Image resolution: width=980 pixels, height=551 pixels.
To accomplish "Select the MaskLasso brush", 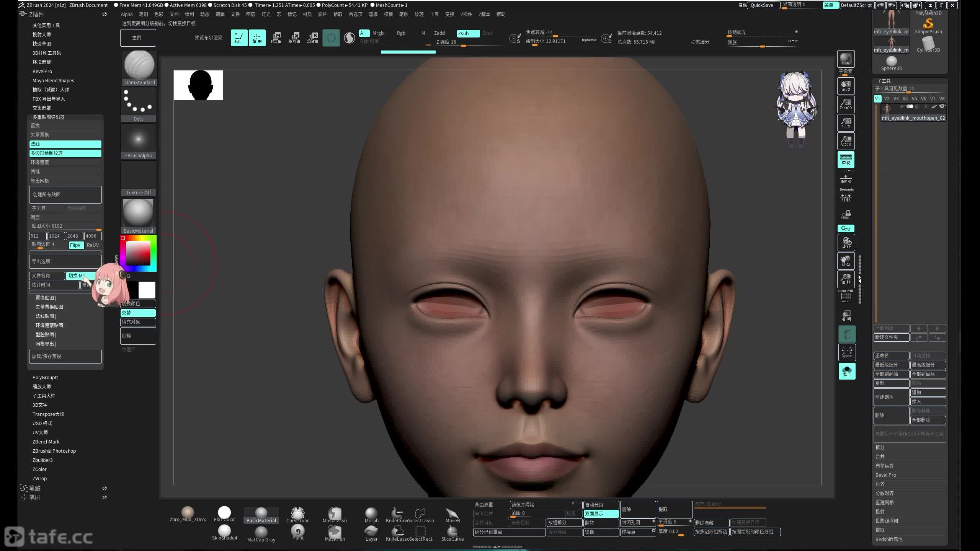I will click(x=335, y=515).
